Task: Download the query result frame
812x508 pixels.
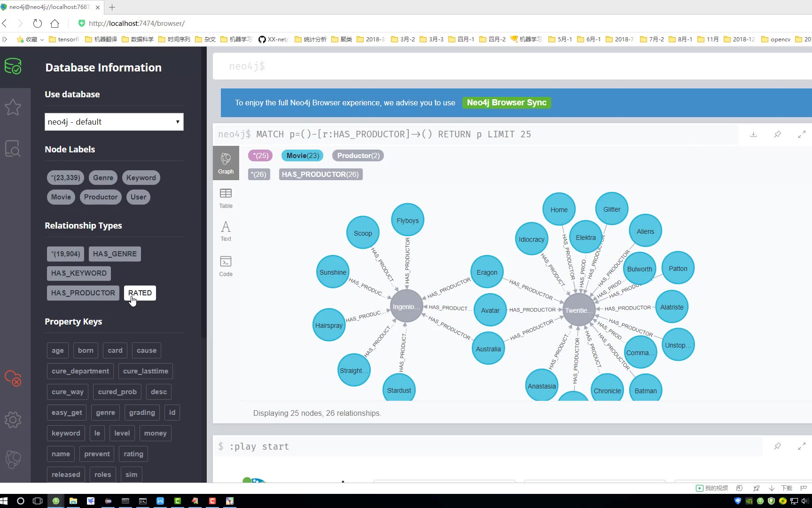Action: click(x=753, y=135)
